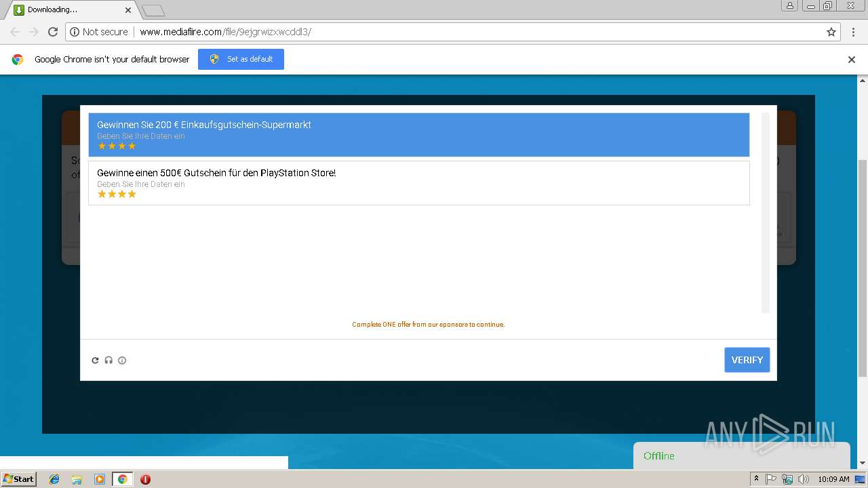Open info via the circled i icon
868x488 pixels.
click(x=122, y=361)
